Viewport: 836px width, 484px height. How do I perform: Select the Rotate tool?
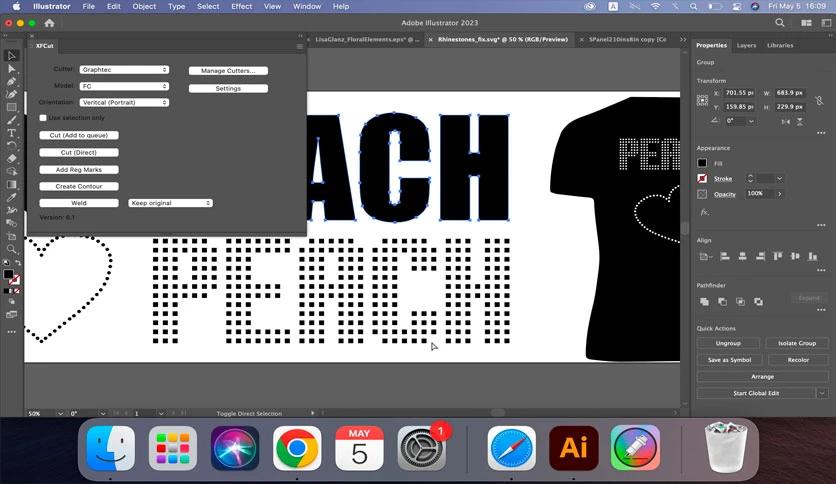11,146
